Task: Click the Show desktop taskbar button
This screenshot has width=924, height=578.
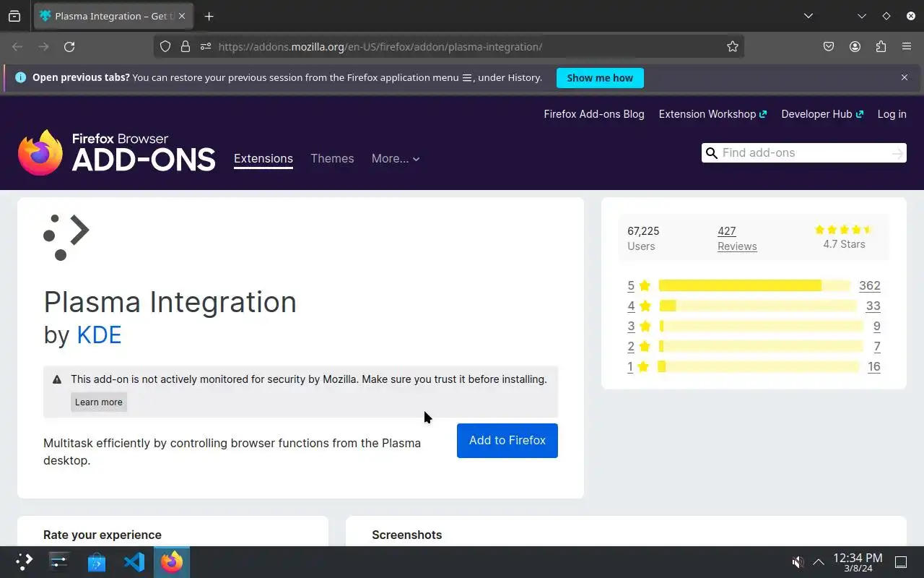Action: tap(901, 561)
